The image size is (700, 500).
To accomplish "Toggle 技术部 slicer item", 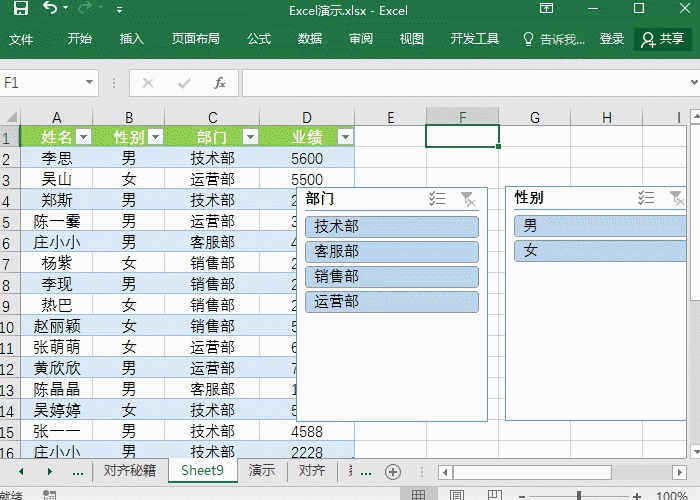I will tap(392, 227).
